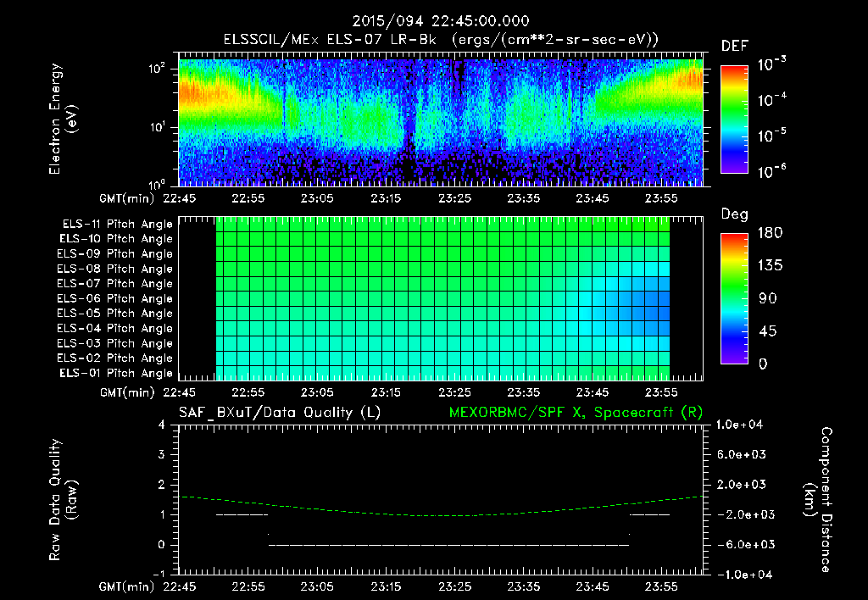Select the 10^-4 DEF scale label
The image size is (868, 600).
(x=771, y=100)
